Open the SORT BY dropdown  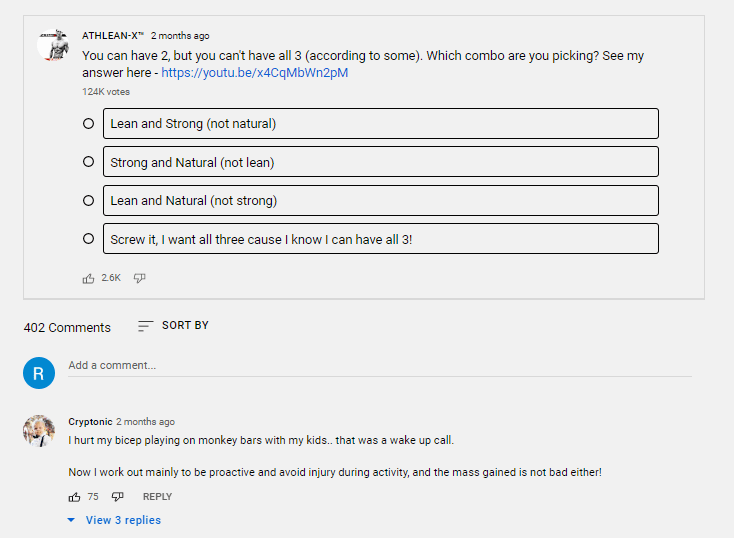click(185, 326)
